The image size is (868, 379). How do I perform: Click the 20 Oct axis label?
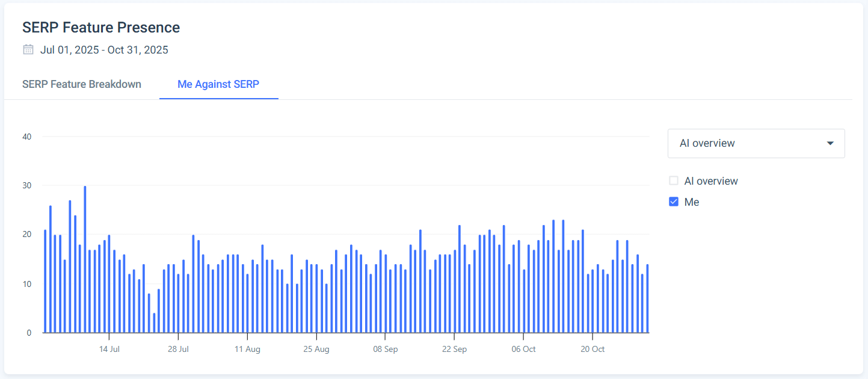point(593,349)
